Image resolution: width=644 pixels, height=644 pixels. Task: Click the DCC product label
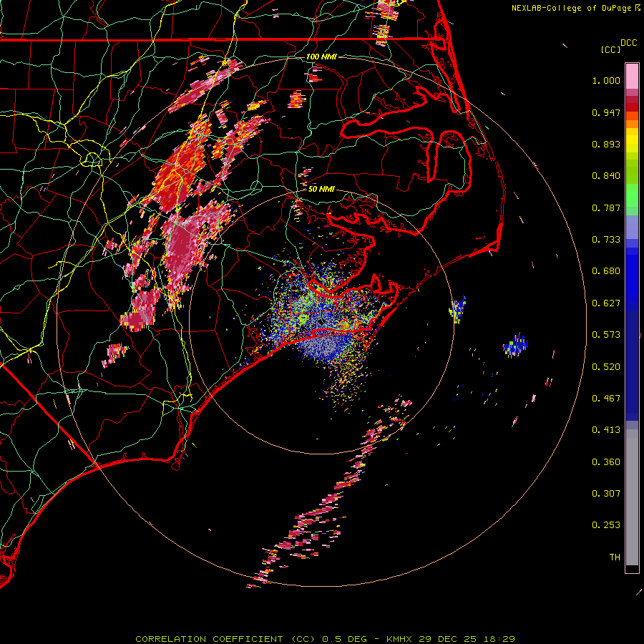pos(628,43)
